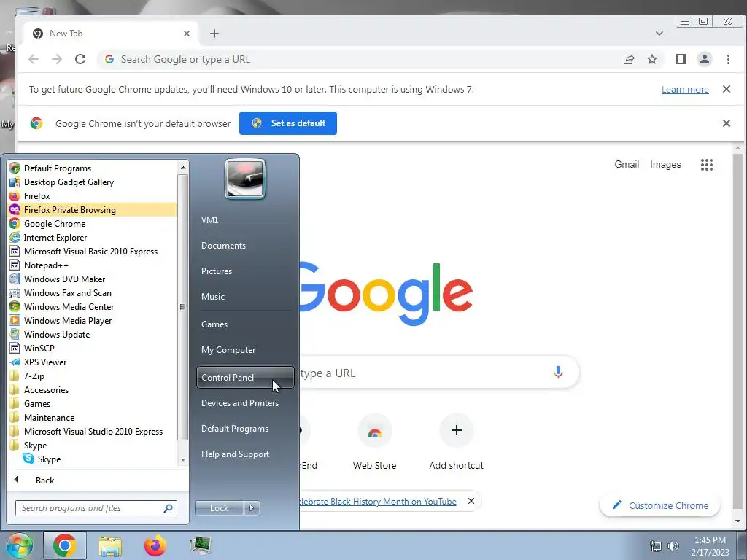This screenshot has height=560, width=747.
Task: Open XPS Viewer
Action: (x=92, y=362)
